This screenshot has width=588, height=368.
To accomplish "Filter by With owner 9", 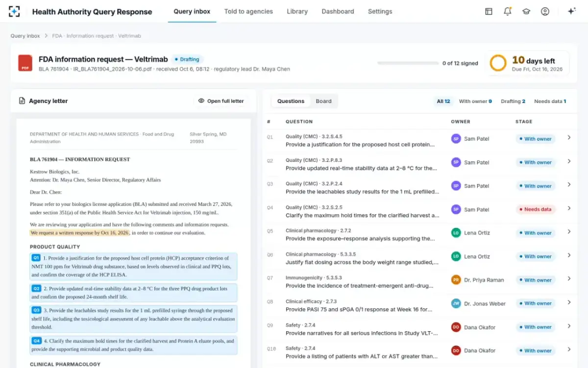I will 475,101.
